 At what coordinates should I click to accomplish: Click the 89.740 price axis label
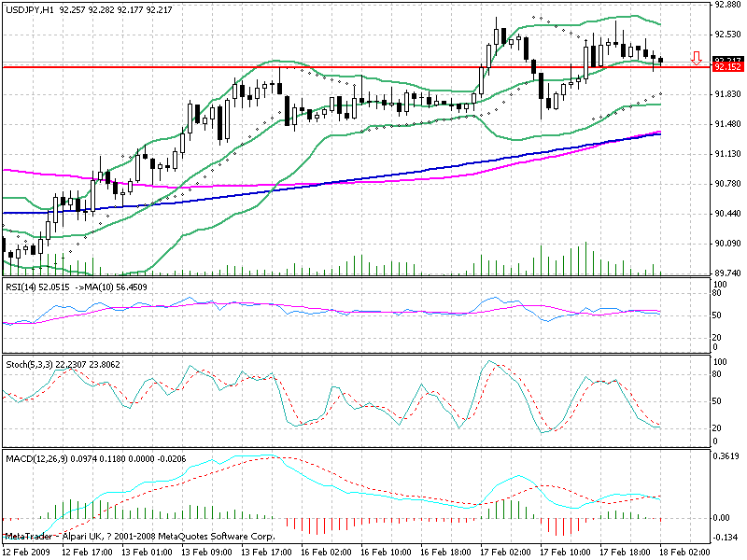[x=728, y=273]
